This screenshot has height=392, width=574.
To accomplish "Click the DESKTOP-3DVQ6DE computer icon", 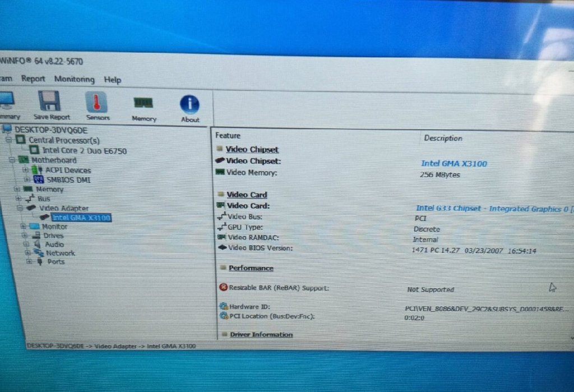I will pos(7,129).
